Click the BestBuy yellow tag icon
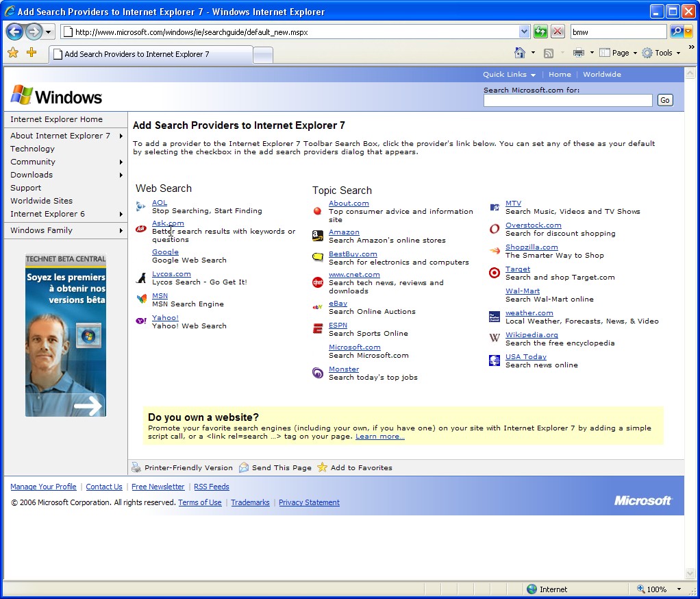The width and height of the screenshot is (700, 599). [x=317, y=256]
